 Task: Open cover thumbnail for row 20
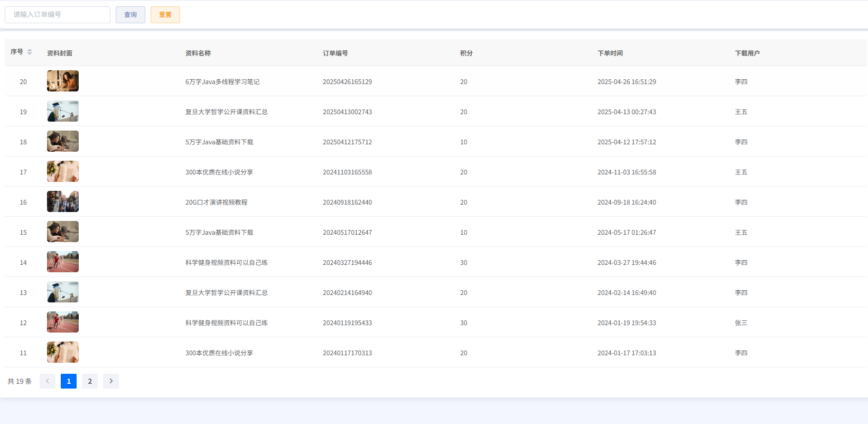[x=63, y=81]
